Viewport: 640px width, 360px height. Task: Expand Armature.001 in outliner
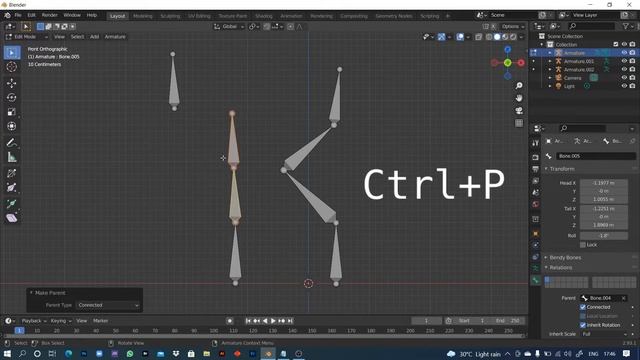click(x=550, y=61)
